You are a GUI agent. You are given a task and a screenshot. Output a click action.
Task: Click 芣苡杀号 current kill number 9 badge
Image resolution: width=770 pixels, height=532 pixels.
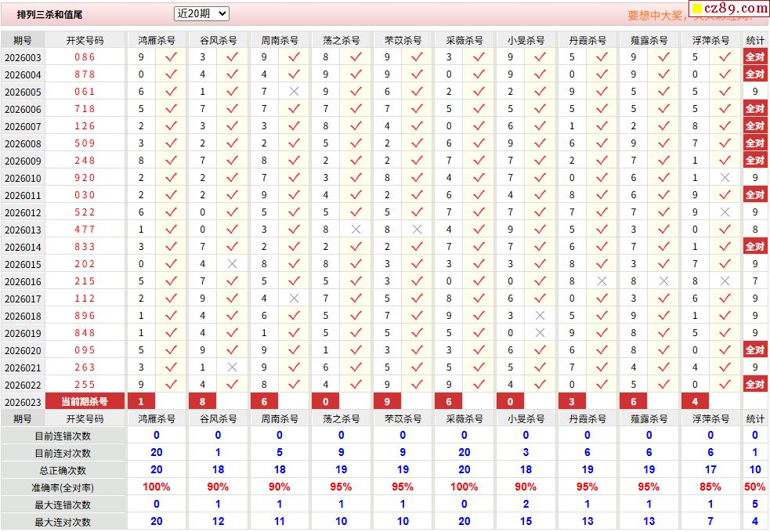tap(387, 401)
